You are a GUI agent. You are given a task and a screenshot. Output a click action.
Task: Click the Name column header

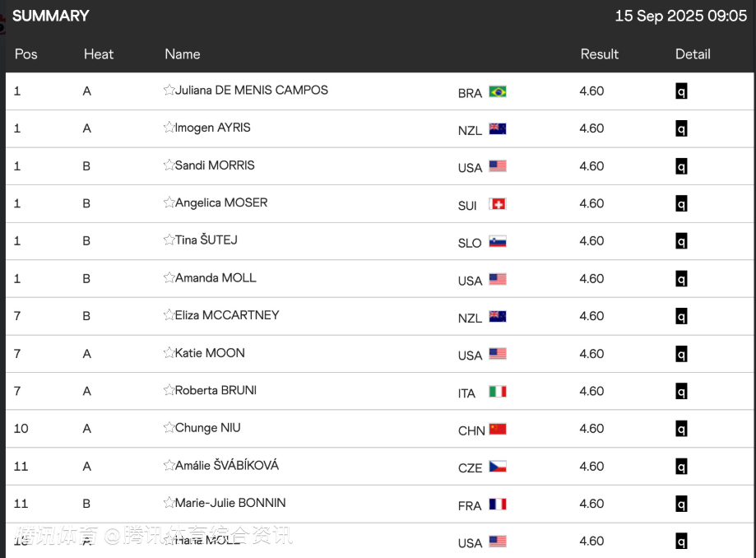183,54
